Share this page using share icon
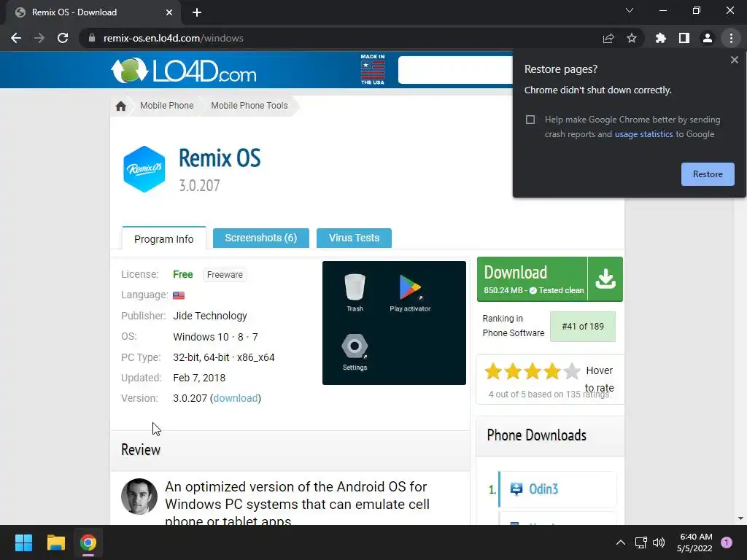 click(608, 38)
